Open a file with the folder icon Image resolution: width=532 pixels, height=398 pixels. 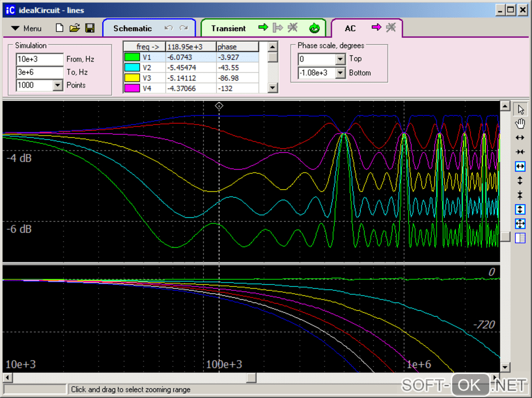(75, 28)
